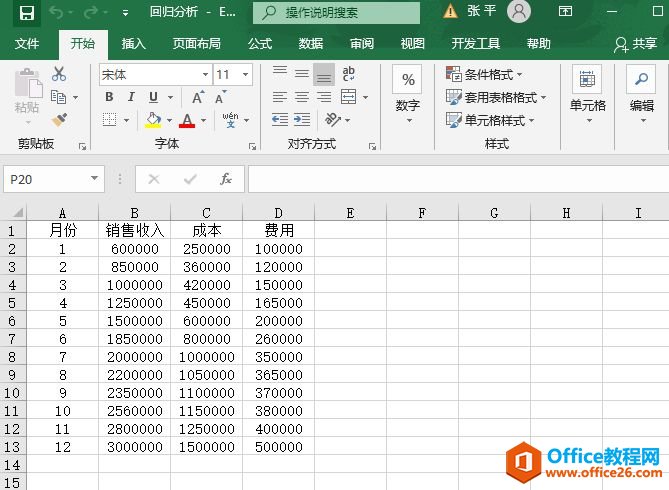Open the 文件 tab
Screen dimensions: 669x490
(27, 44)
